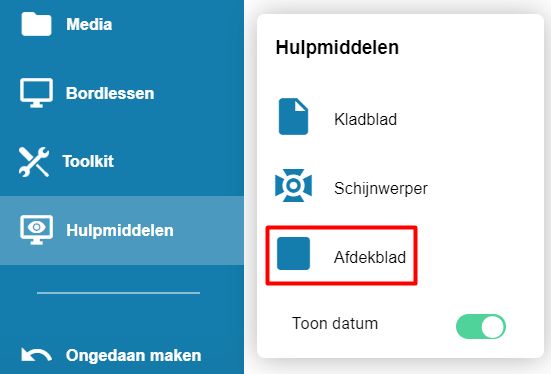Click the Kladblad page icon

293,116
